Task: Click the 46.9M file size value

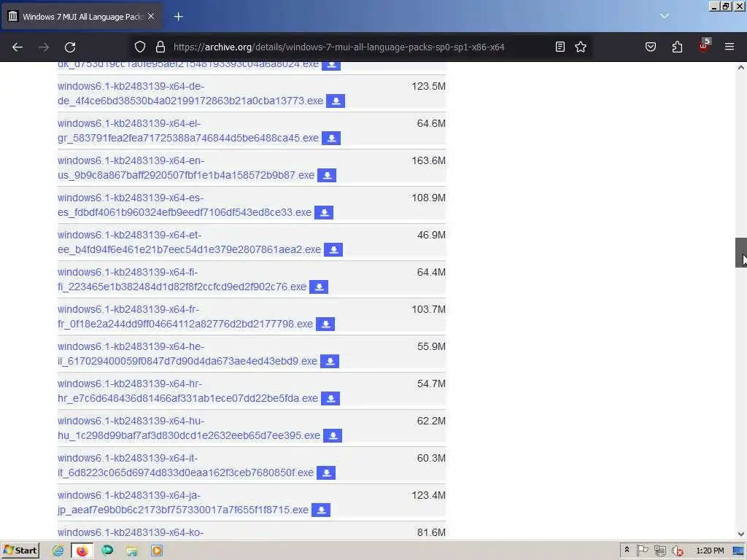Action: tap(431, 235)
